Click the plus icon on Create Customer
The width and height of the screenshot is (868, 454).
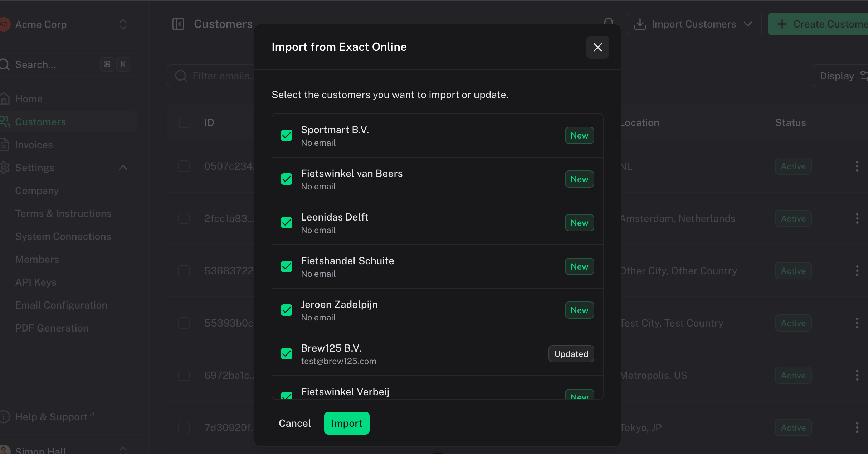point(782,24)
